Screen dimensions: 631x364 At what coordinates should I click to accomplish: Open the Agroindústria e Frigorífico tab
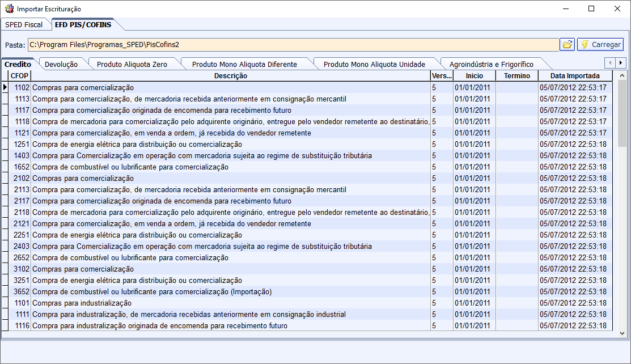pyautogui.click(x=492, y=65)
